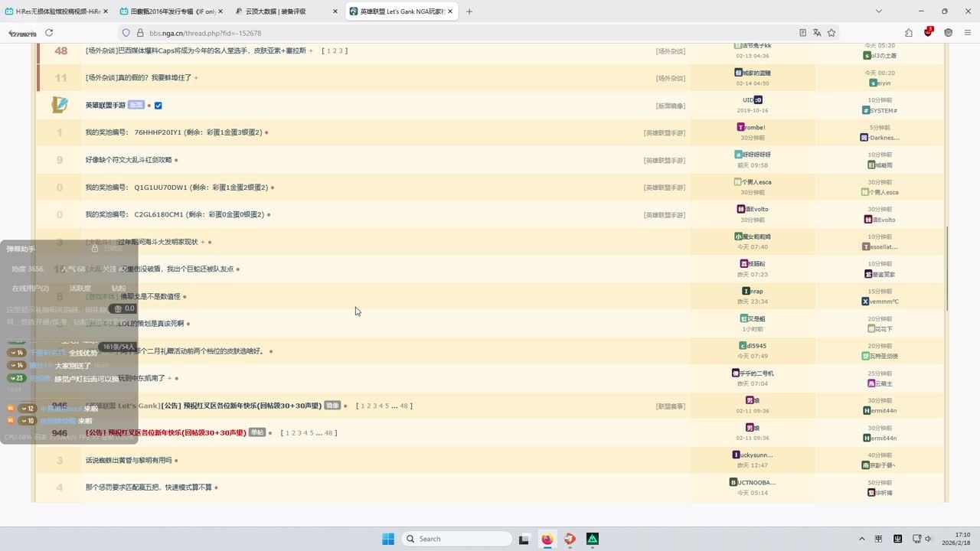Toggle reader view in the address bar
The width and height of the screenshot is (980, 551).
(802, 33)
